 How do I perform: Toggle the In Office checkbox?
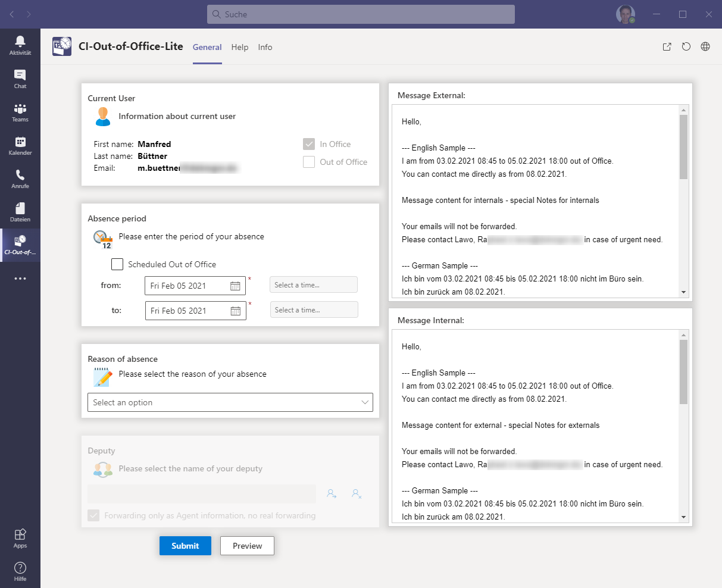point(309,144)
